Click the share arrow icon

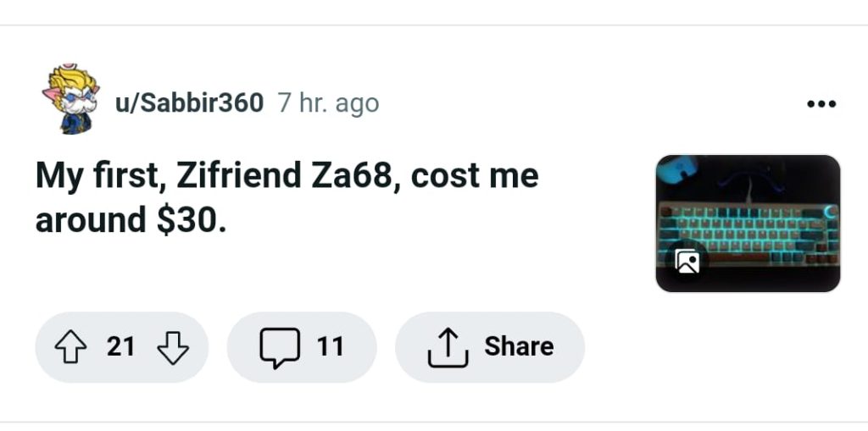[448, 347]
